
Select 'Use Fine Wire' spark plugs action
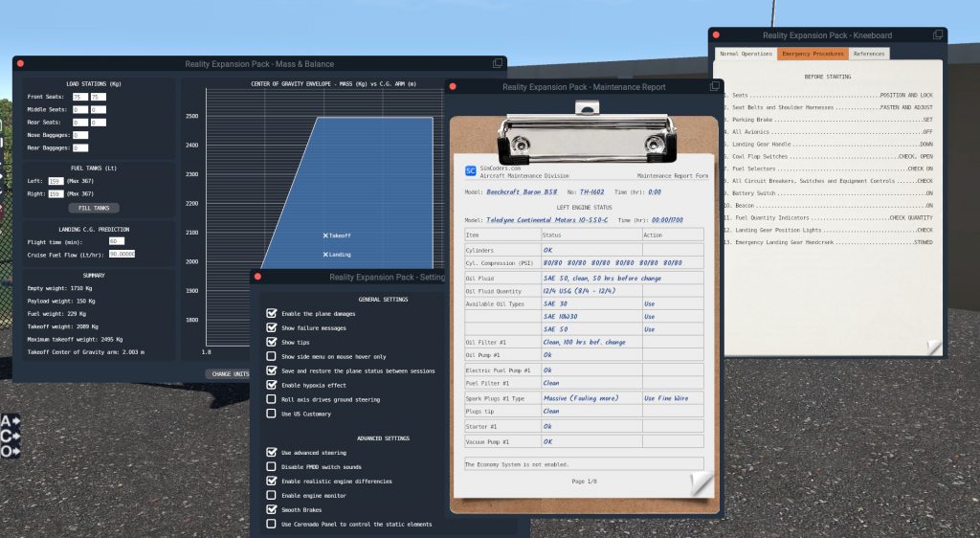click(x=669, y=398)
